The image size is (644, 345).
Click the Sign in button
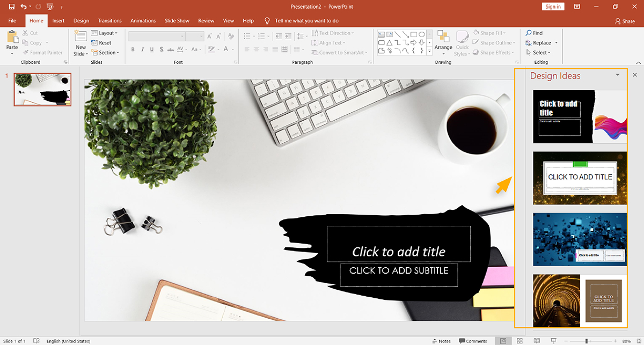click(x=553, y=6)
